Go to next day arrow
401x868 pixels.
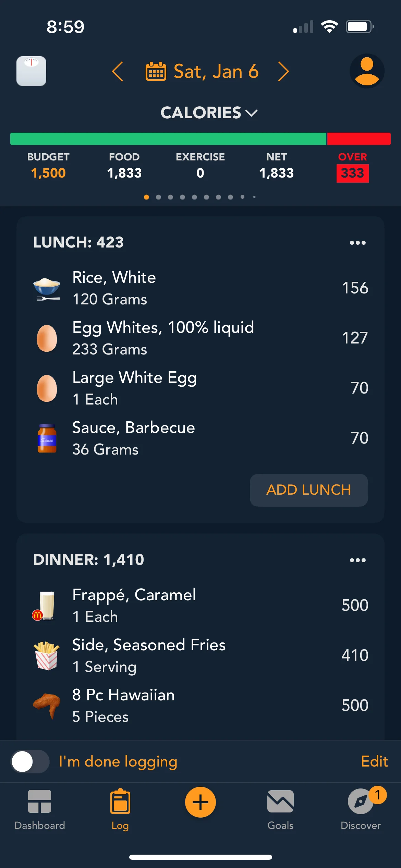(x=283, y=72)
